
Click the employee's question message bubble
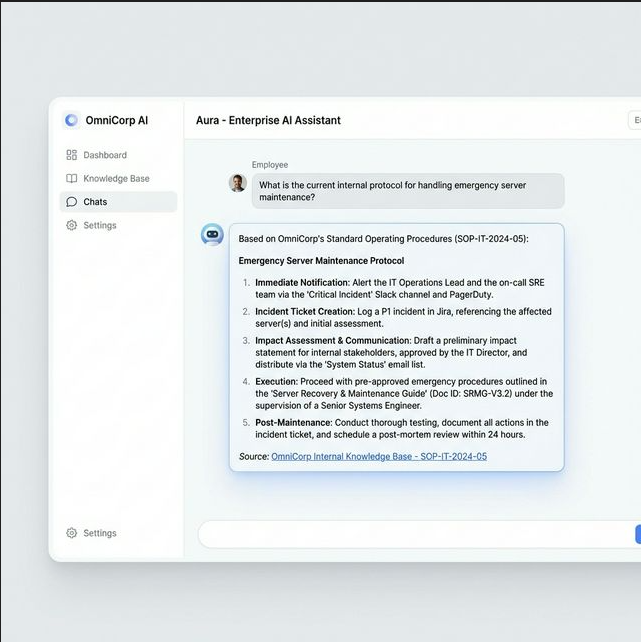pos(408,191)
